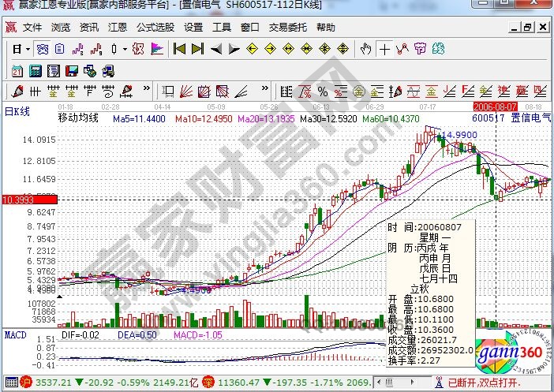Screen dimensions: 554x392
Task: Jump to first bar with green arrow
Action: (179, 49)
